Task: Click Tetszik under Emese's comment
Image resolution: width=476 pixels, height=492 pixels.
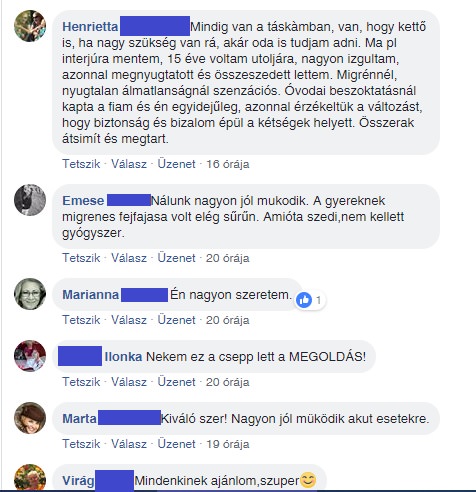Action: (81, 258)
